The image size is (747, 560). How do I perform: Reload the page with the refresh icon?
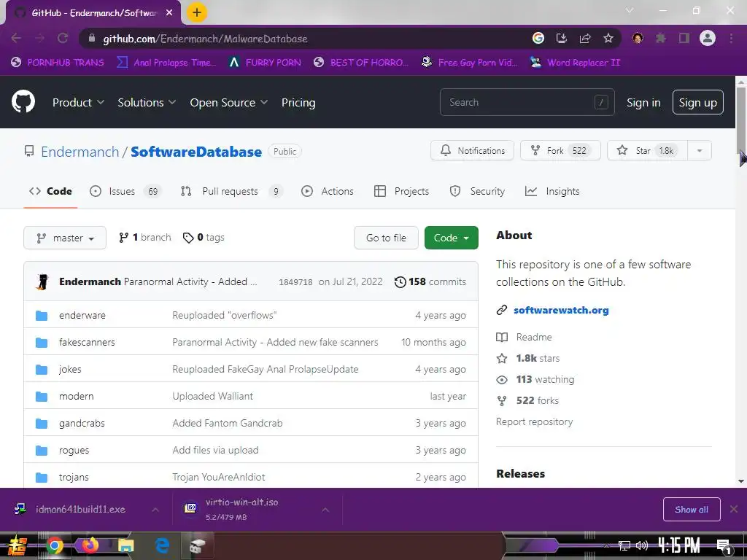tap(63, 38)
